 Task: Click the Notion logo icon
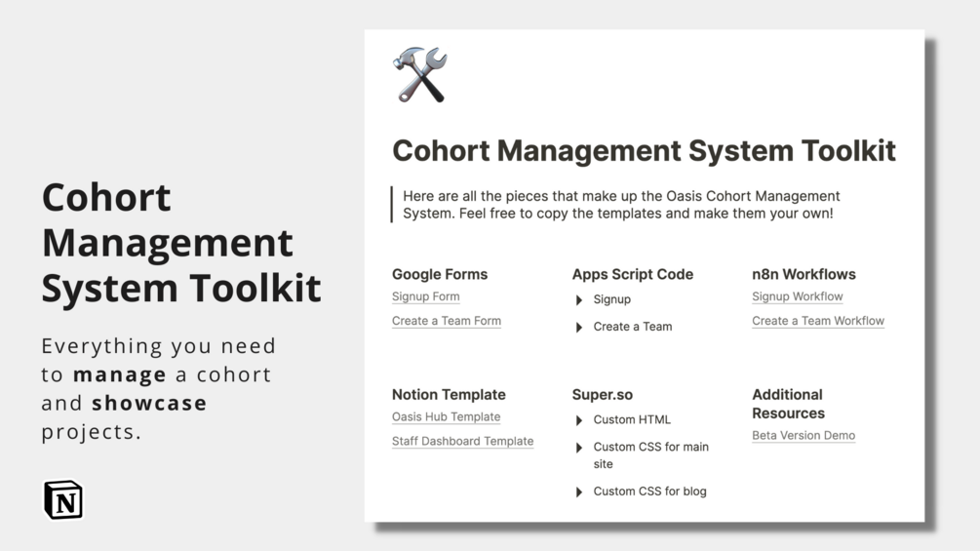[63, 499]
